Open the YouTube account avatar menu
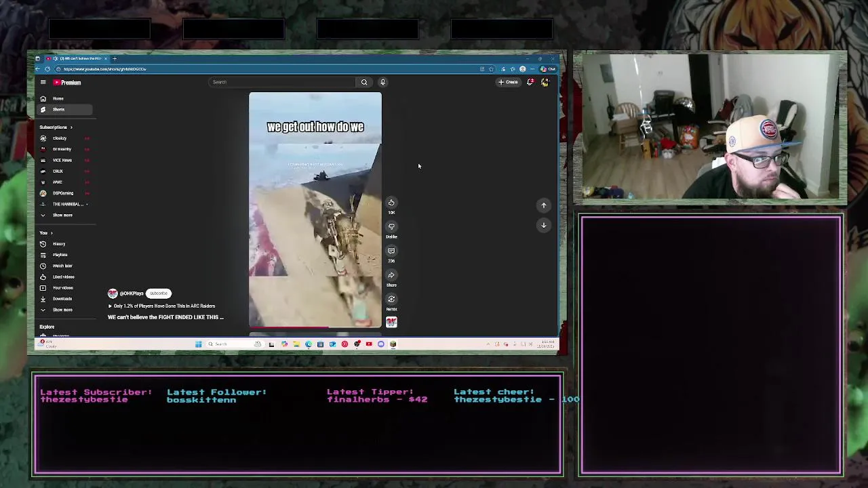 pyautogui.click(x=545, y=82)
